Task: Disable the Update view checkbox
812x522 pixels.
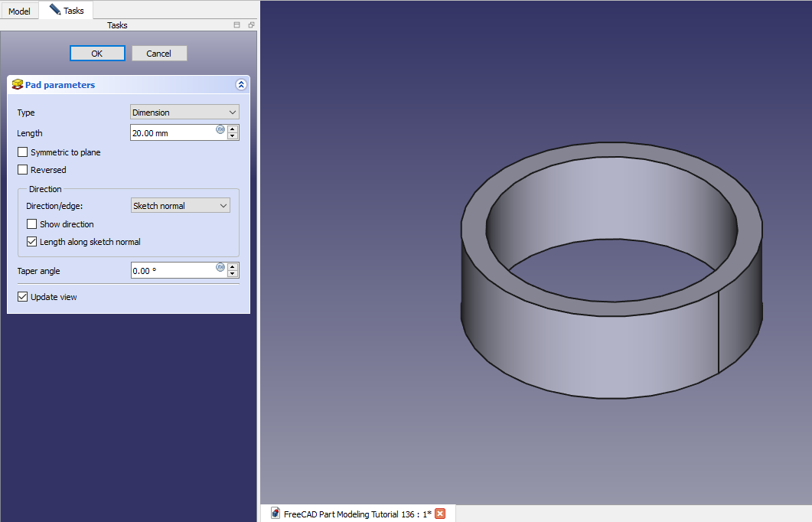Action: (x=23, y=297)
